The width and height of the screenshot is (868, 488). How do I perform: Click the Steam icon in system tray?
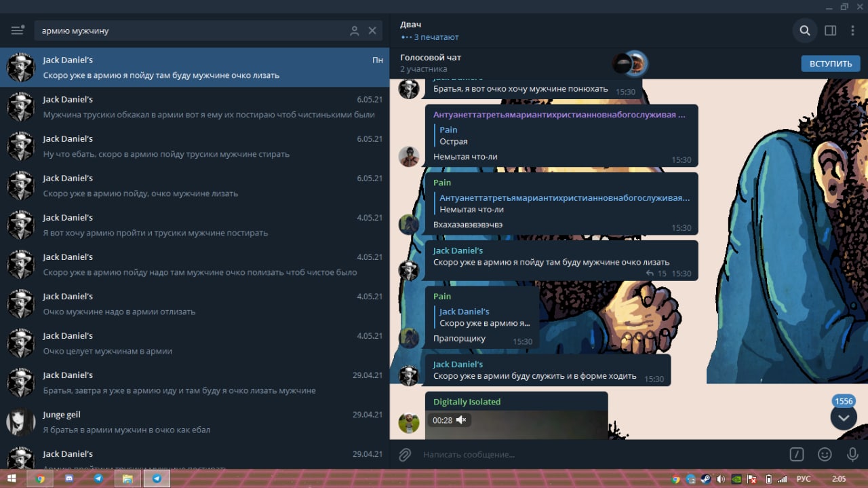coord(705,478)
